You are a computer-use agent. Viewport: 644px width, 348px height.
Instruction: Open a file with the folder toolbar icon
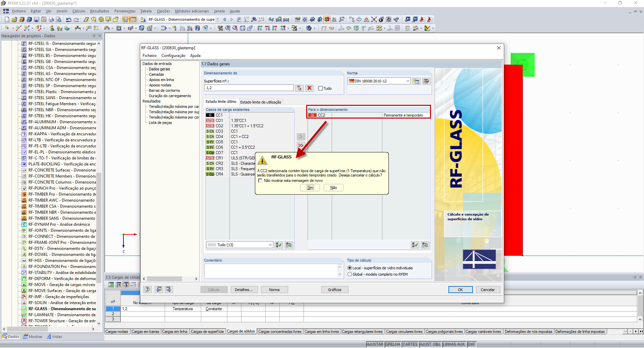pos(14,19)
